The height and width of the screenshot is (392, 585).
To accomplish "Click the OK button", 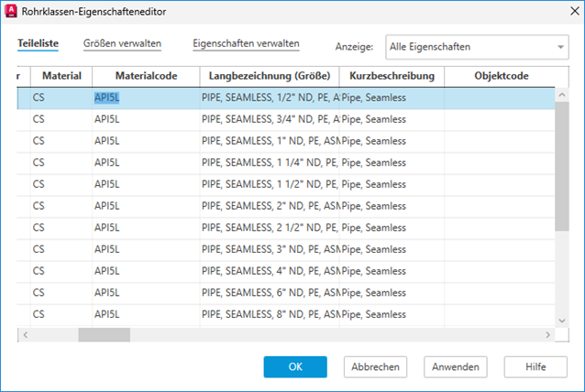I will (295, 367).
